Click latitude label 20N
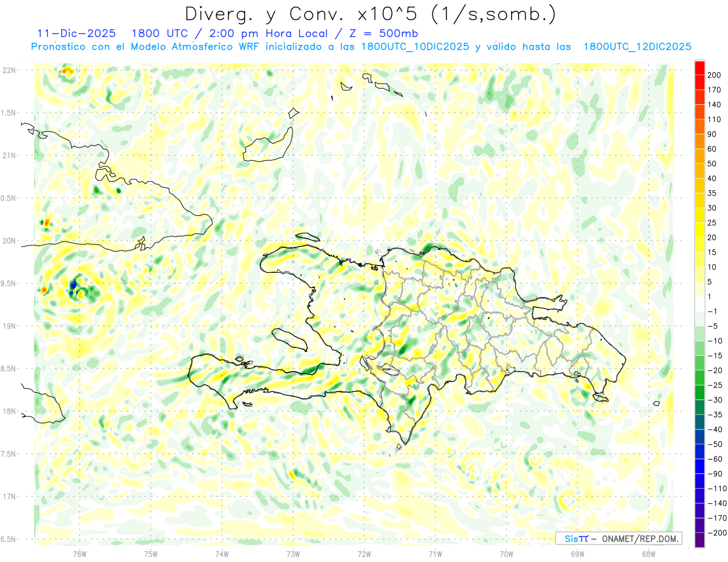The height and width of the screenshot is (562, 728). 10,241
